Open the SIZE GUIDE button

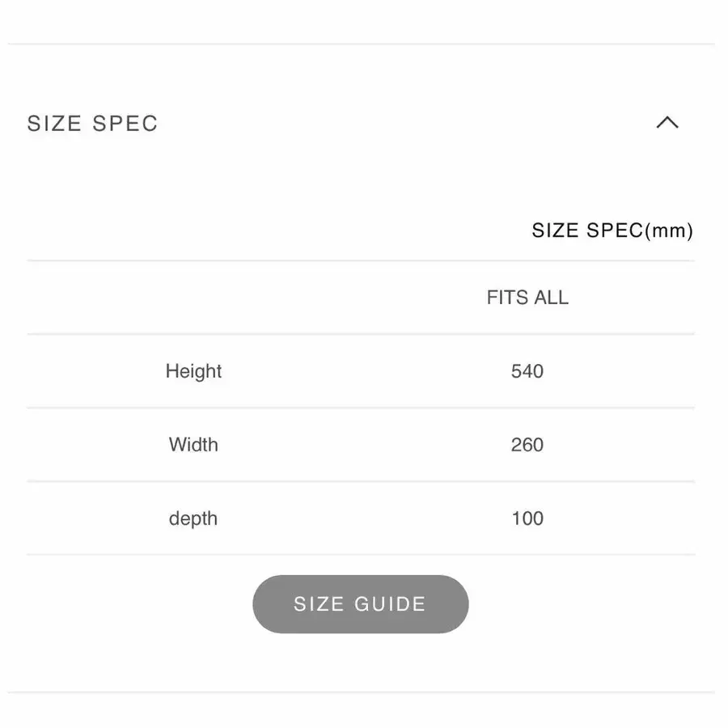[360, 603]
